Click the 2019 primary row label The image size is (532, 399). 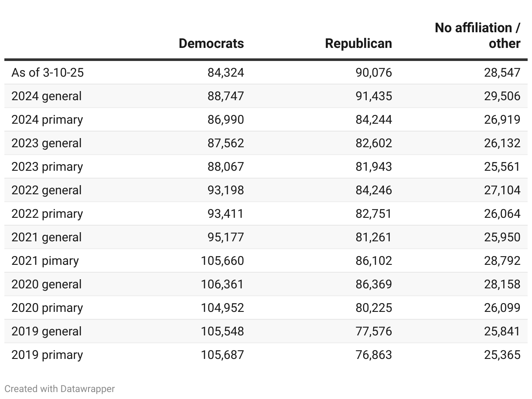(x=47, y=355)
